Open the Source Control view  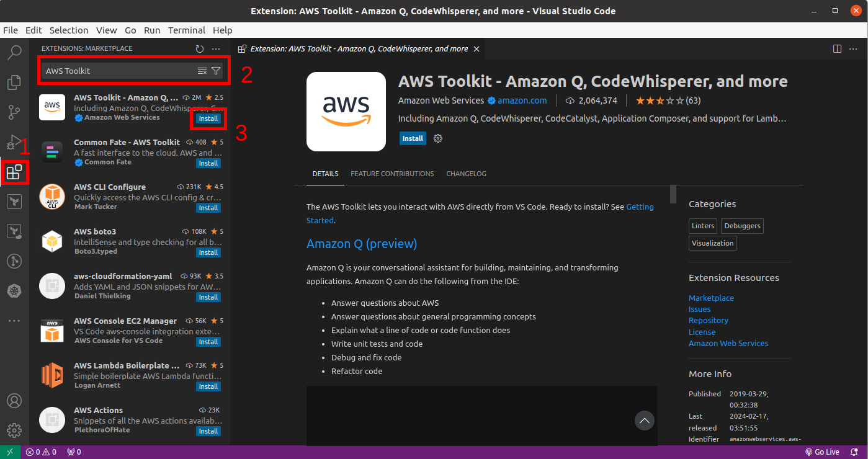tap(14, 112)
